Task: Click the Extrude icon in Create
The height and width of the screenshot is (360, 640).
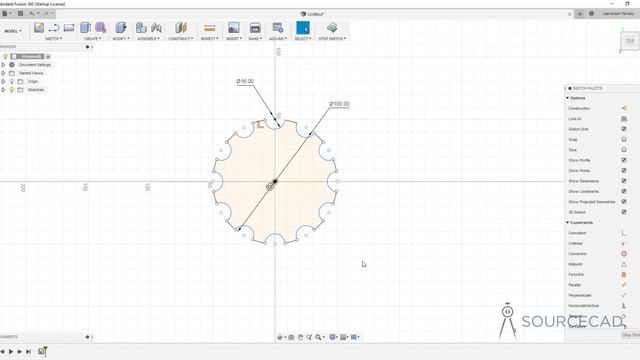Action: pos(85,28)
